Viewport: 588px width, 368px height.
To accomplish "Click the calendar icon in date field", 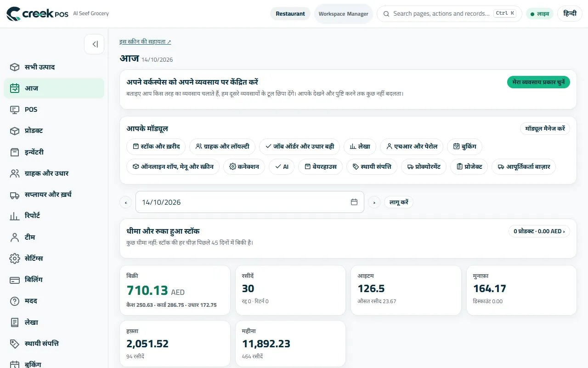I will pyautogui.click(x=354, y=202).
